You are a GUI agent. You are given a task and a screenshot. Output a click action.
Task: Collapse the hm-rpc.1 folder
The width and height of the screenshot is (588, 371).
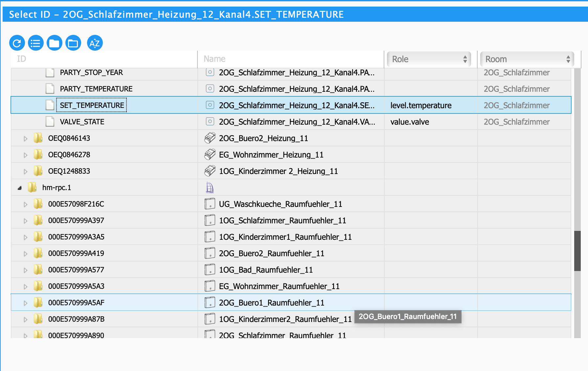pyautogui.click(x=20, y=188)
